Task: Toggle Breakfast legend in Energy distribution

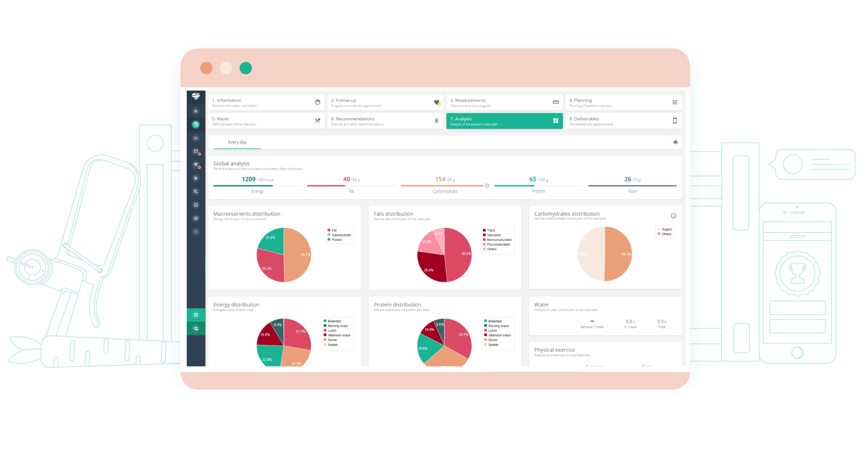Action: click(334, 321)
